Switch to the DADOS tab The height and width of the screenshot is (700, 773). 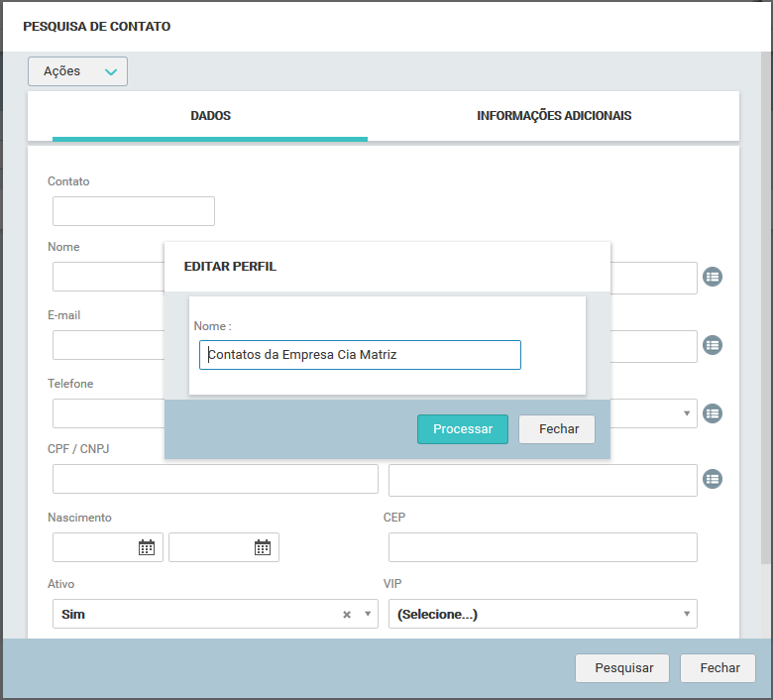[x=210, y=116]
